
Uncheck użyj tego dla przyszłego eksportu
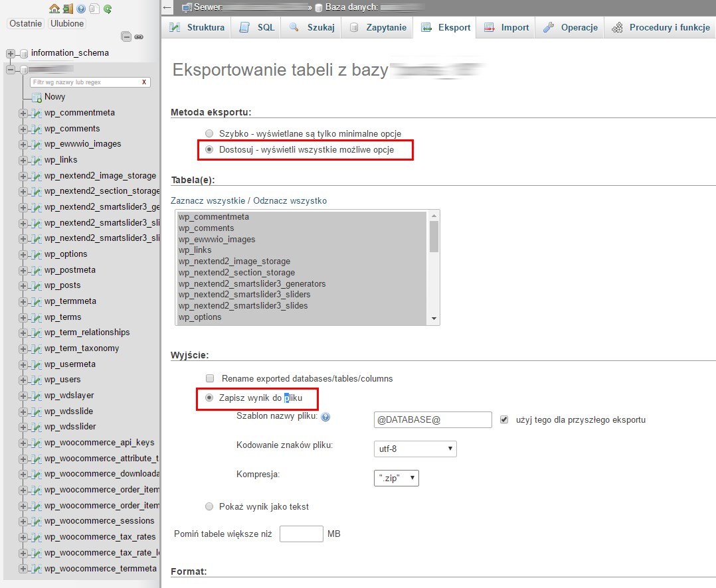(504, 419)
